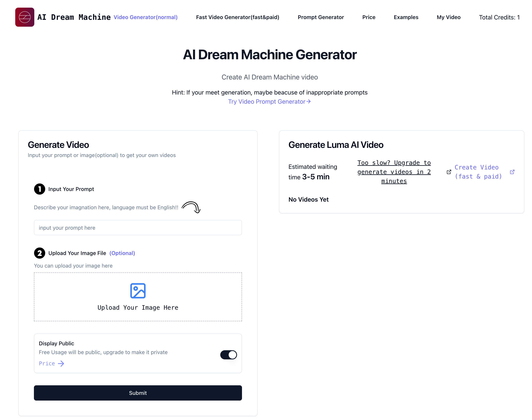Click the No Videos Yet text

pos(308,200)
